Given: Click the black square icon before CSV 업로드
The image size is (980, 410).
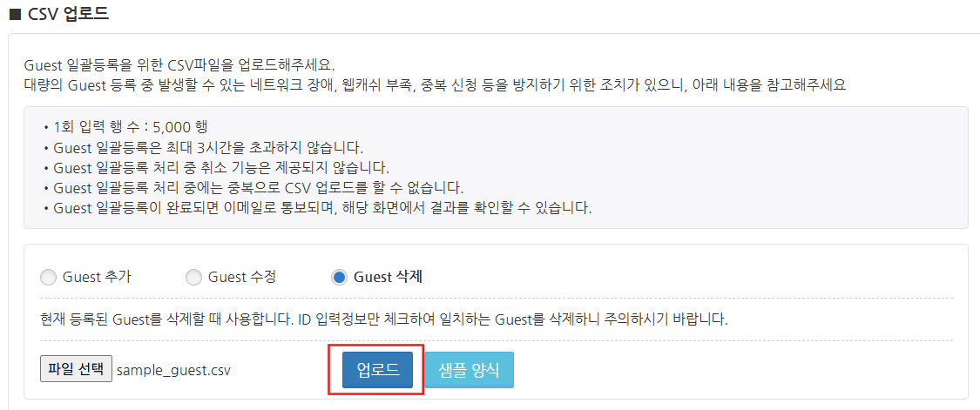Looking at the screenshot, I should tap(14, 14).
